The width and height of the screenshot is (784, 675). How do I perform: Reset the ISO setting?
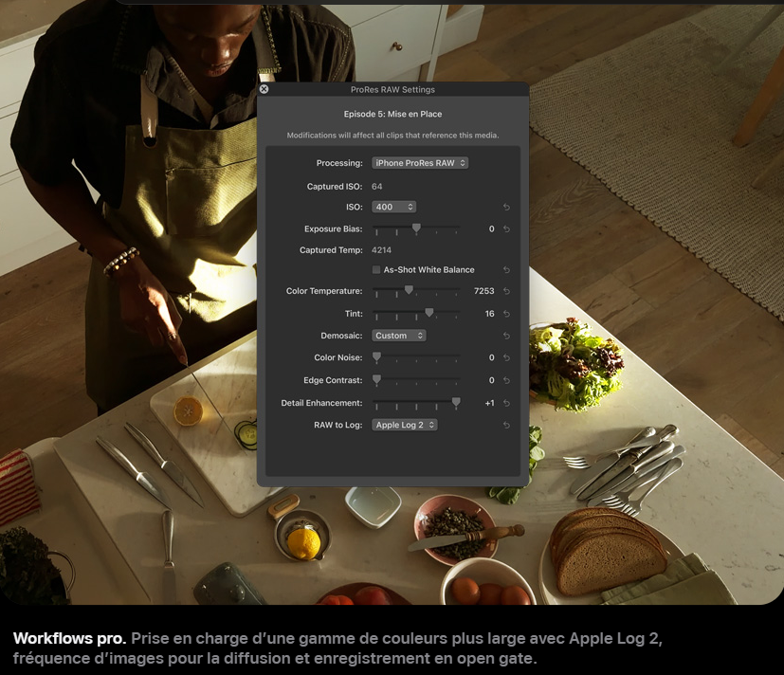pos(506,207)
